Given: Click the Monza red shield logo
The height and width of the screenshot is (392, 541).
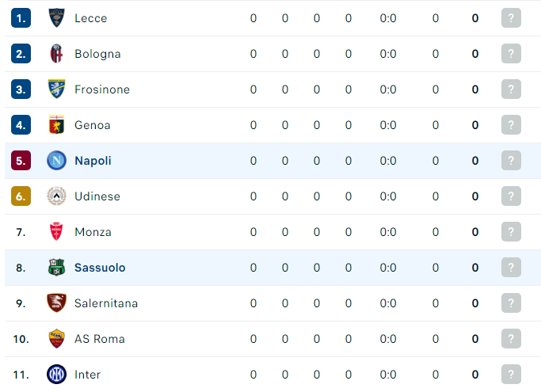Looking at the screenshot, I should tap(56, 231).
